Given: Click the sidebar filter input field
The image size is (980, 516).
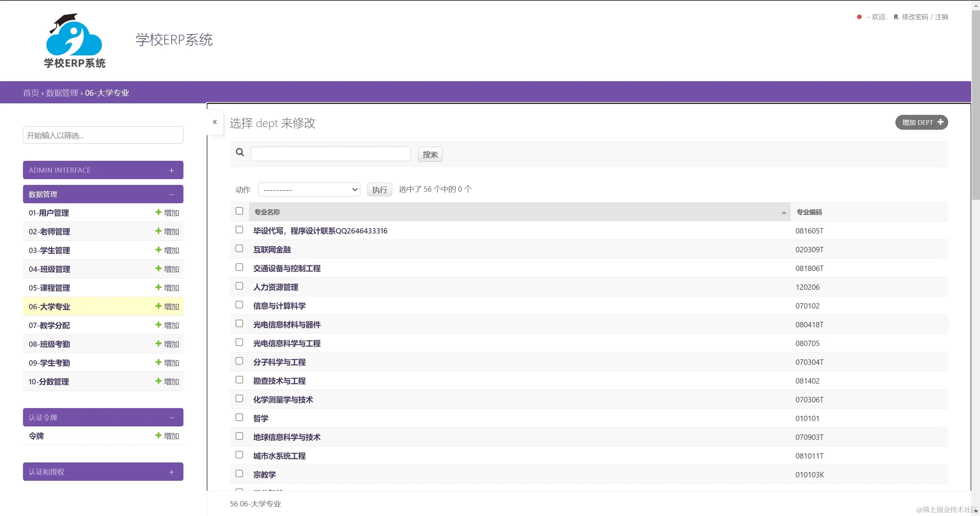Looking at the screenshot, I should coord(103,135).
